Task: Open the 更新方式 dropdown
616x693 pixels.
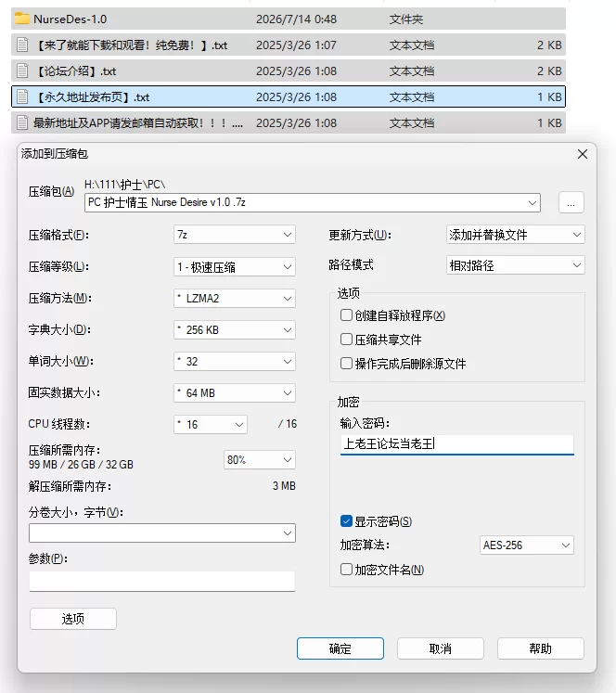Action: [x=515, y=235]
